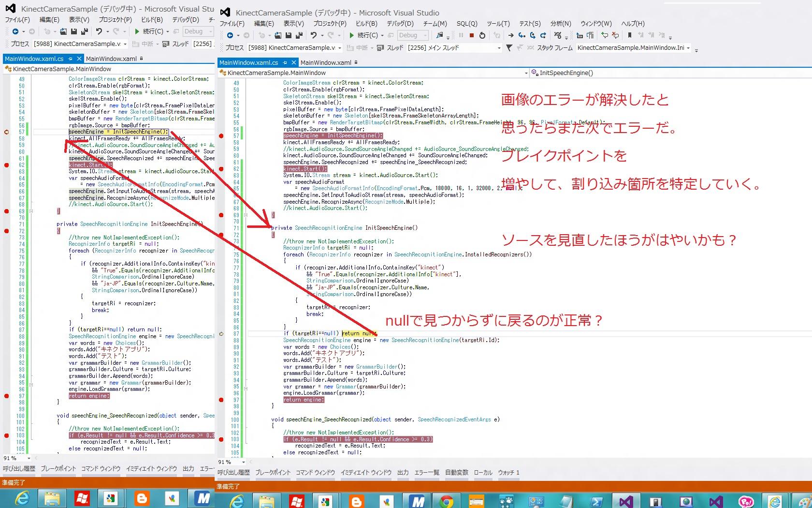Click the highlighted return null statement on line 87

[359, 333]
